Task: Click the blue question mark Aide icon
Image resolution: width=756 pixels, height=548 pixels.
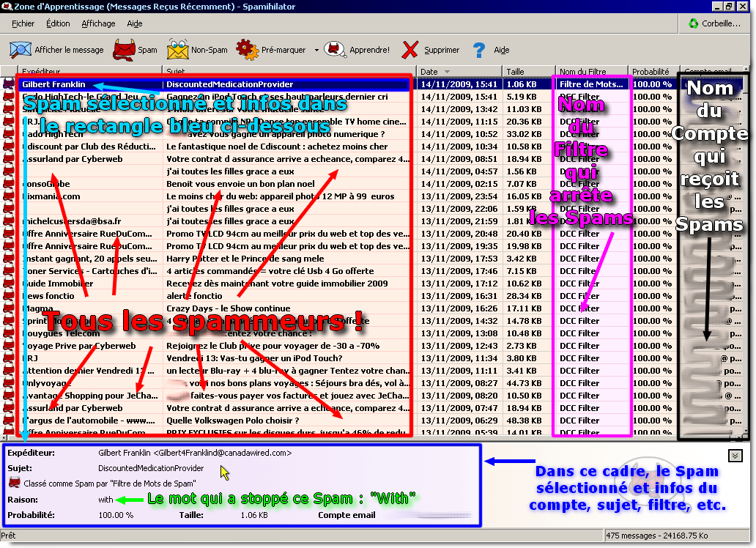Action: (479, 50)
